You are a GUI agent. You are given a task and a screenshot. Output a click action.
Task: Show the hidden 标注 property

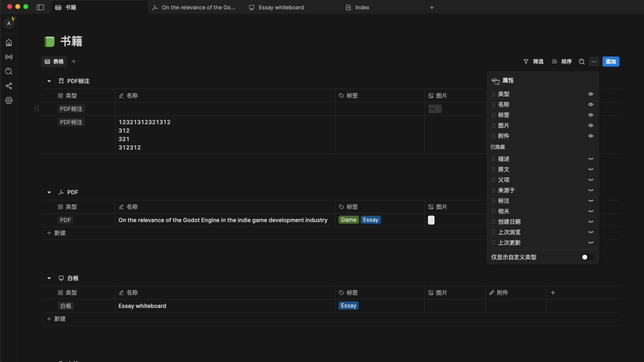point(591,201)
